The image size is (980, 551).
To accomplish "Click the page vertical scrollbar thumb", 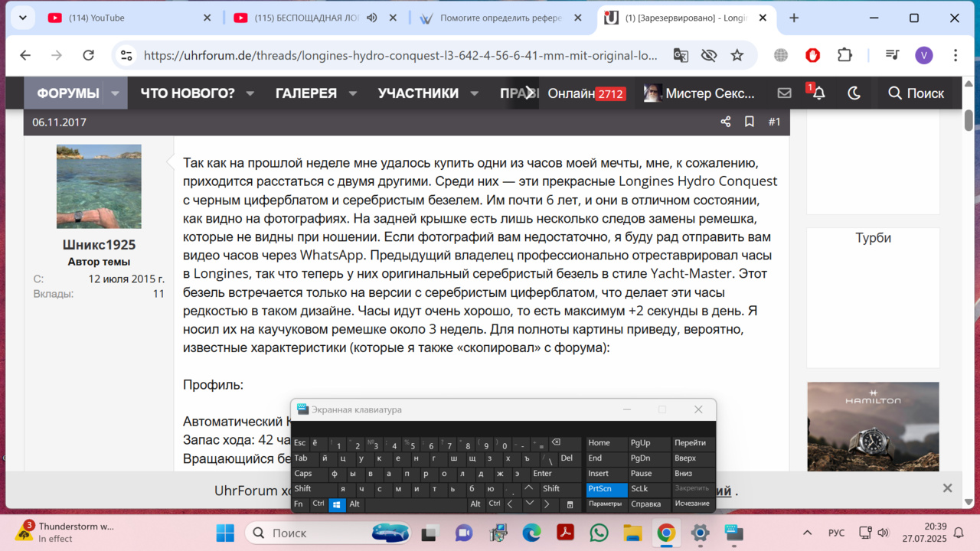I will click(x=969, y=120).
